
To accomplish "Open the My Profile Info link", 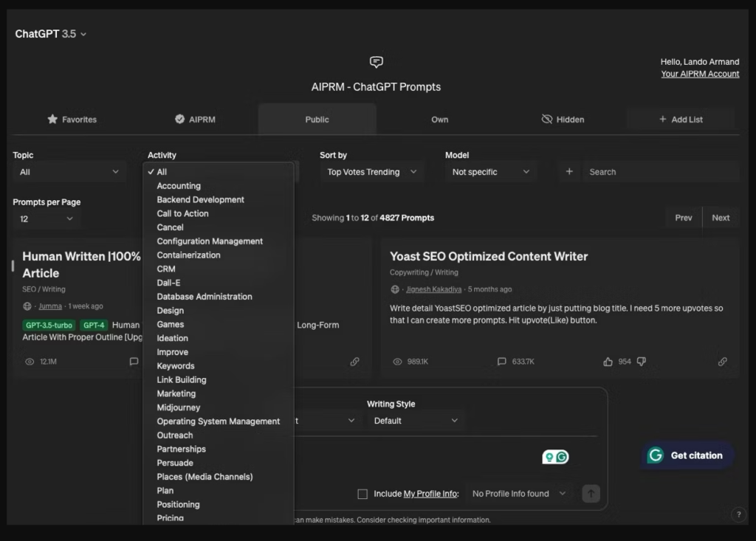I will pos(430,494).
